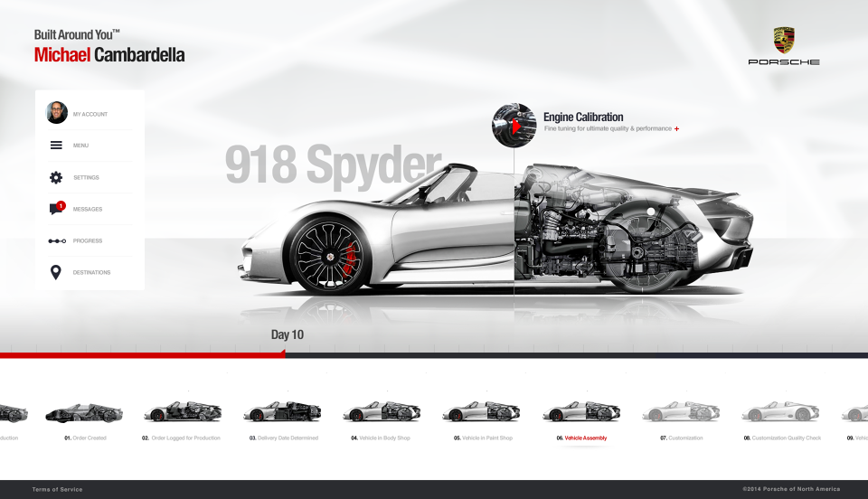Select 02. Order Logged for Production thumbnail

click(182, 411)
